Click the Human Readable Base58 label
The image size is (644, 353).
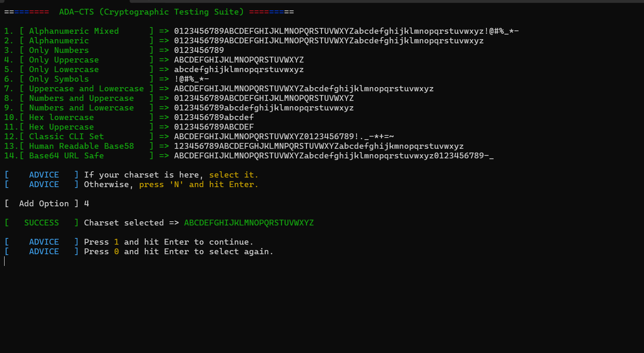[81, 146]
